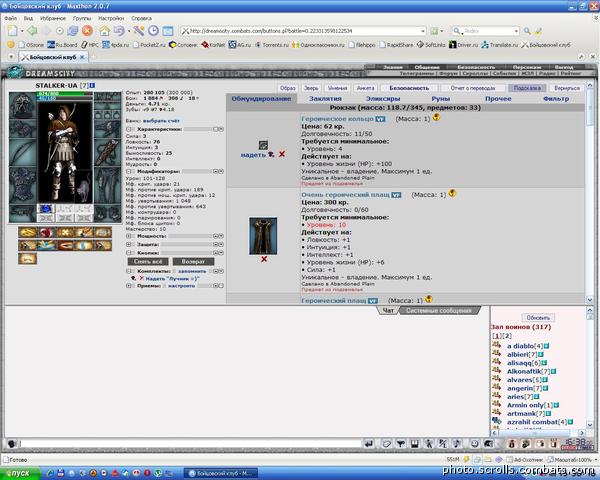The image size is (600, 480).
Task: Click the inventory panel vertical scrollbar
Action: [x=590, y=192]
